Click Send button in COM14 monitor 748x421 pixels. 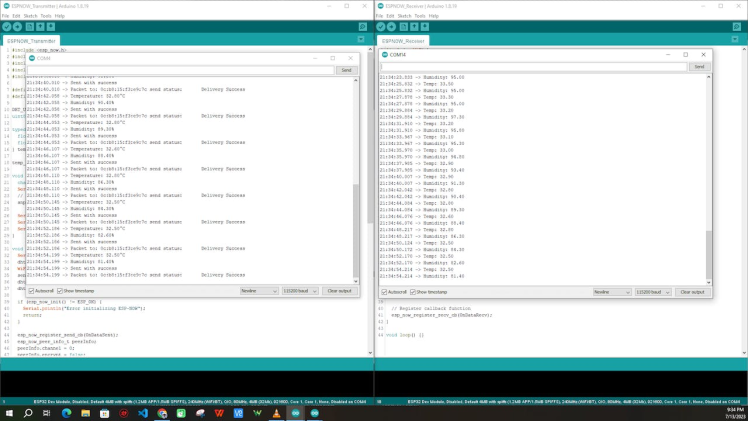coord(699,66)
